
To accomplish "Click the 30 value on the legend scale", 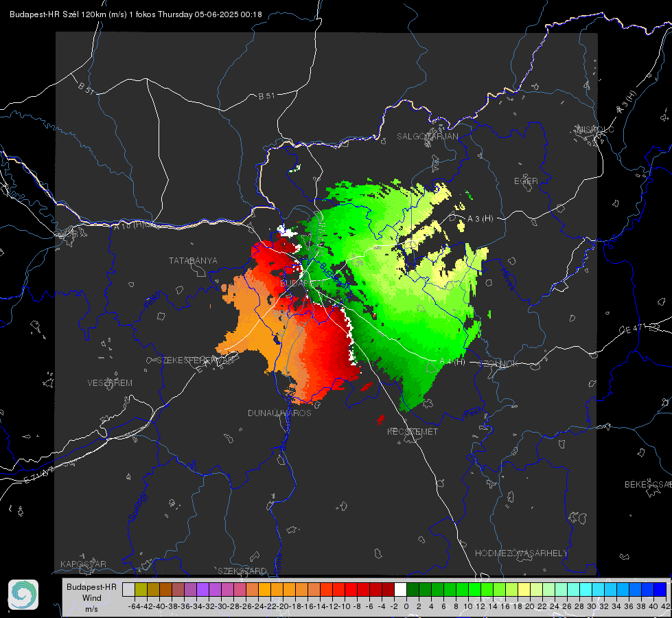I will (x=592, y=606).
